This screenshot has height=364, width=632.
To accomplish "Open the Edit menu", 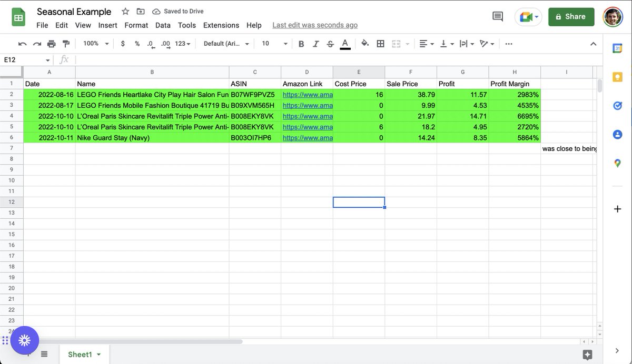I will click(x=62, y=25).
